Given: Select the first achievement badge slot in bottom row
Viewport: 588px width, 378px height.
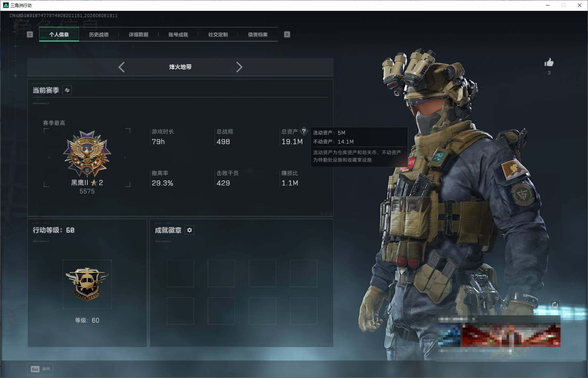Looking at the screenshot, I should pyautogui.click(x=180, y=311).
